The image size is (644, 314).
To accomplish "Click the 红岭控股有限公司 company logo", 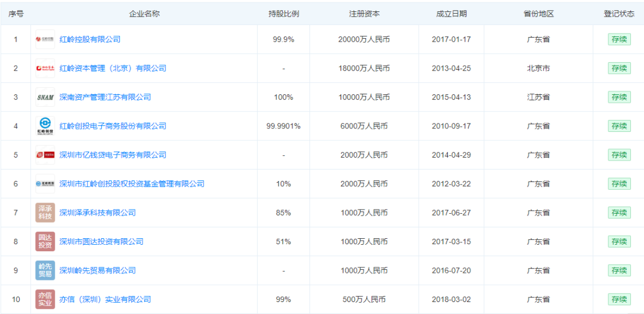I will coord(45,39).
